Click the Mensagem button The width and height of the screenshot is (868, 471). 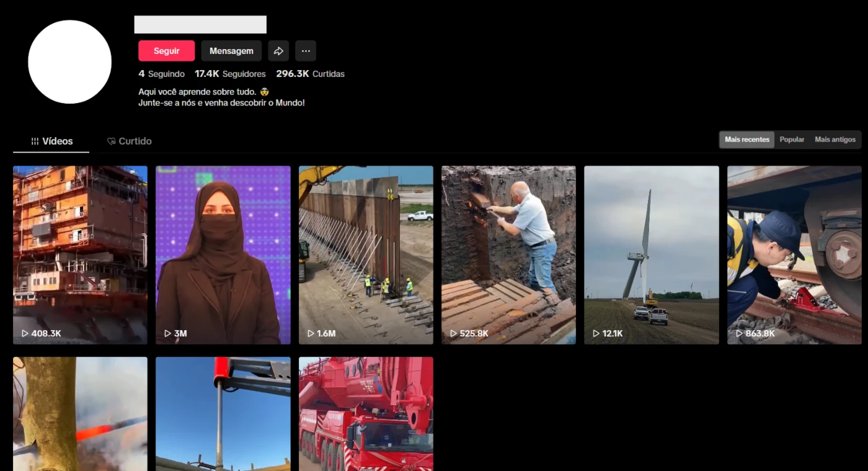point(231,51)
